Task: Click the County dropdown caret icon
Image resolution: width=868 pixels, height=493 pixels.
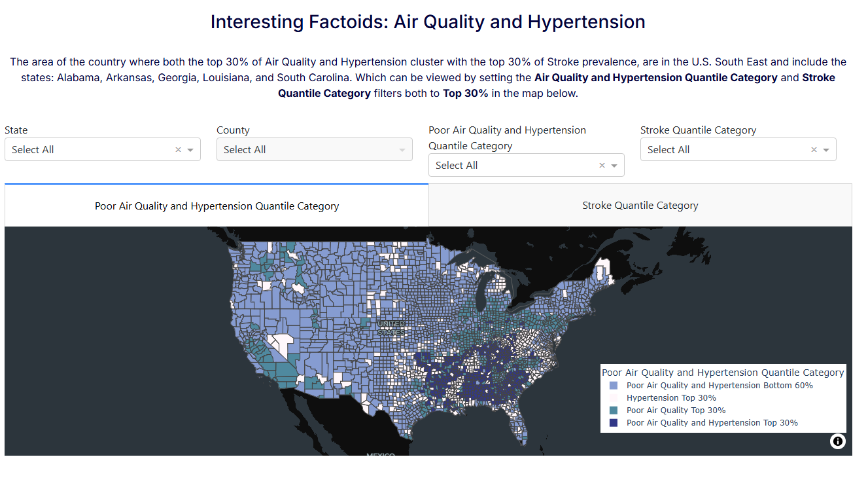Action: coord(402,149)
